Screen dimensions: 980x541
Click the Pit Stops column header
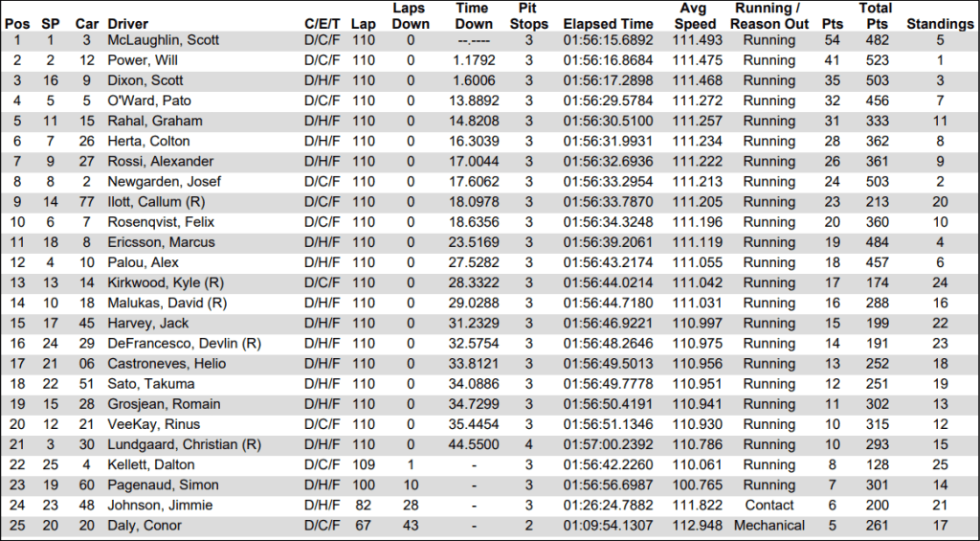527,16
